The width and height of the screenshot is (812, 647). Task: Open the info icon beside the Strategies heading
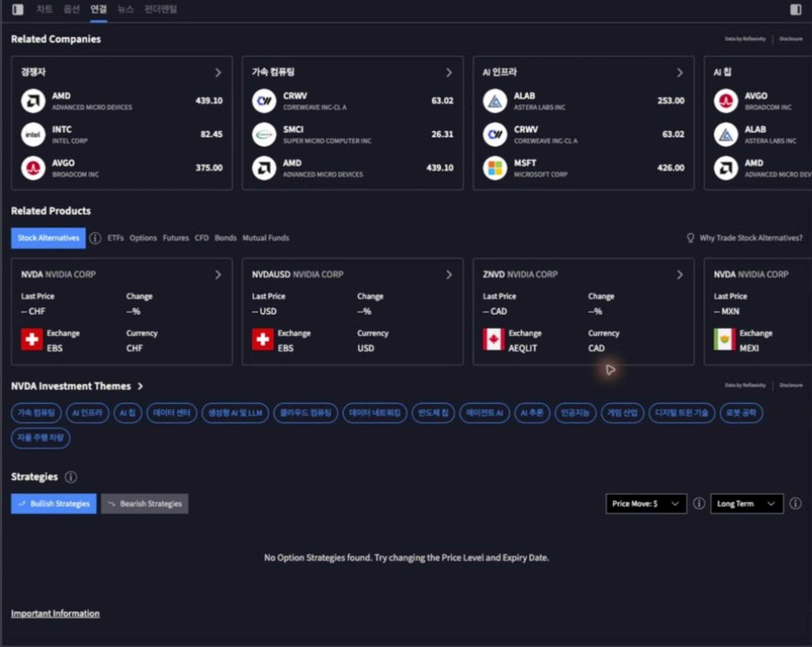point(71,477)
